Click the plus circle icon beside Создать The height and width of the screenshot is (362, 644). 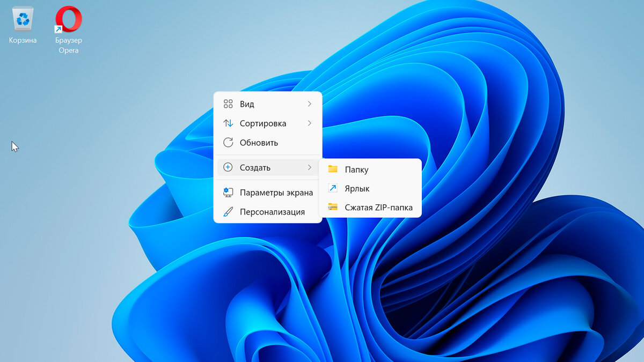click(x=228, y=167)
